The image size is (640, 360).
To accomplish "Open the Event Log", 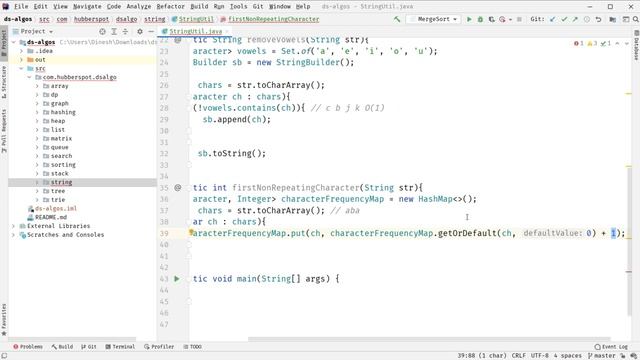I will (611, 347).
